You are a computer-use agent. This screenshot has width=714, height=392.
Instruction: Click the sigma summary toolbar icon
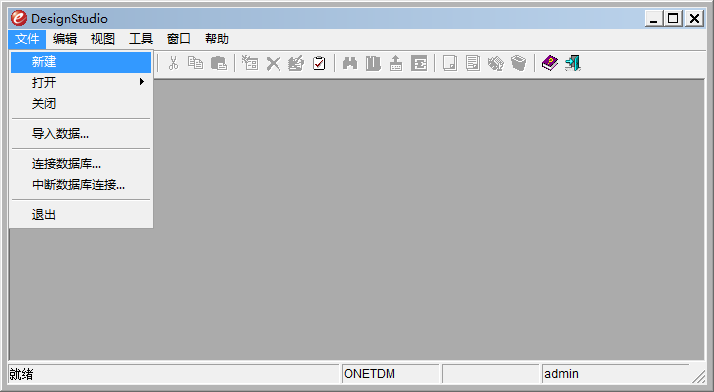point(419,63)
